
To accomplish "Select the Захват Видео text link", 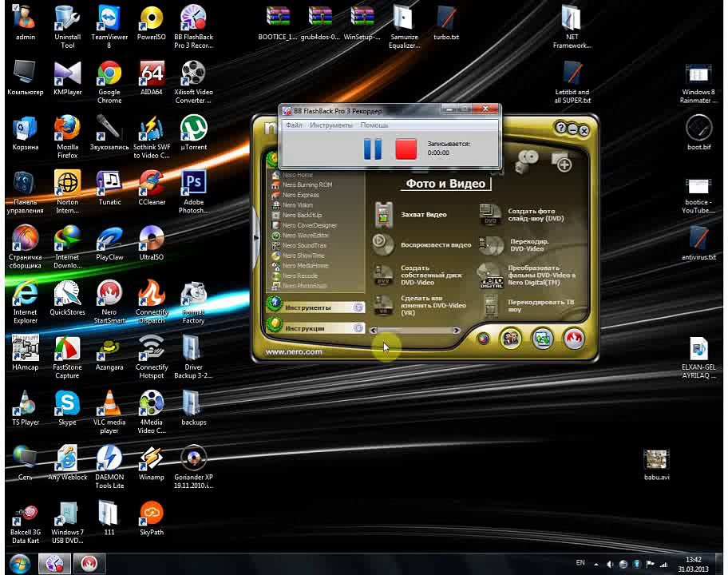I will [x=423, y=215].
